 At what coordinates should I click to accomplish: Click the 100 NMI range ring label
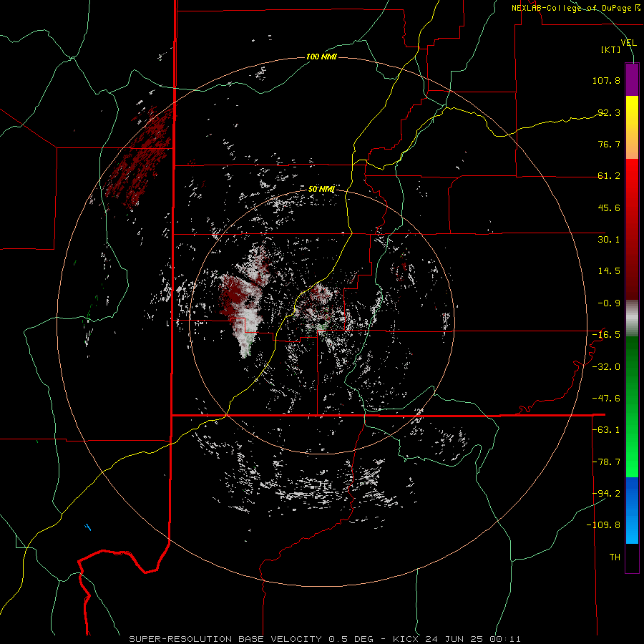point(321,57)
